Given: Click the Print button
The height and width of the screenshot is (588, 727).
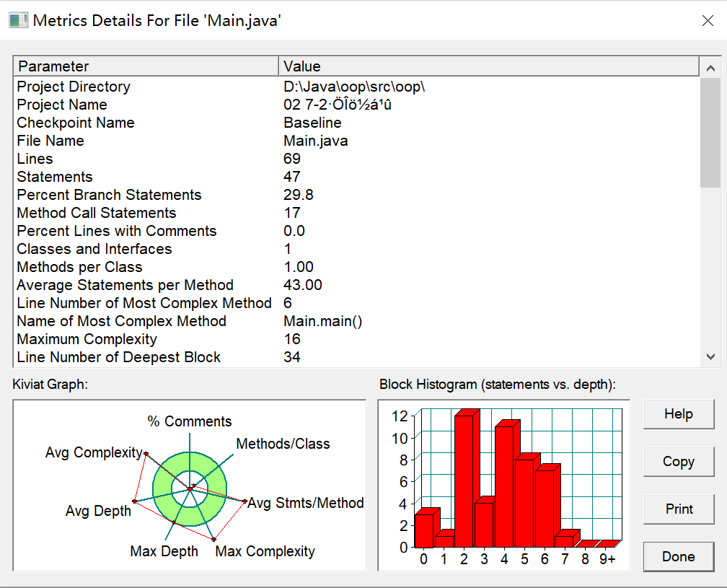Looking at the screenshot, I should [678, 509].
